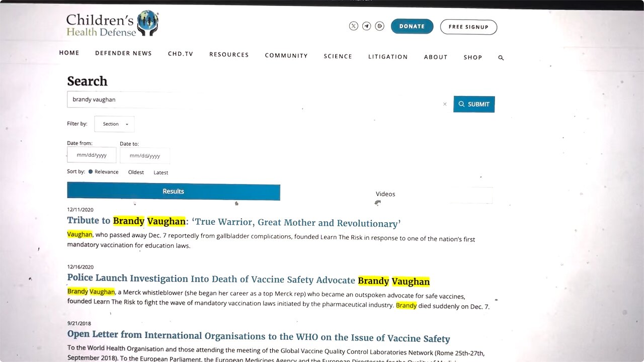Open the CHD.TV menu item
This screenshot has width=644, height=362.
[x=181, y=54]
